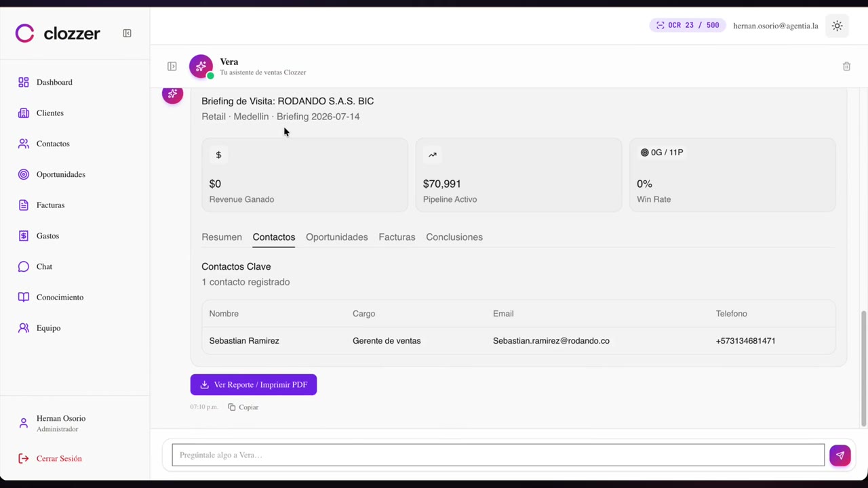
Task: Click the Telefono column header
Action: point(731,314)
